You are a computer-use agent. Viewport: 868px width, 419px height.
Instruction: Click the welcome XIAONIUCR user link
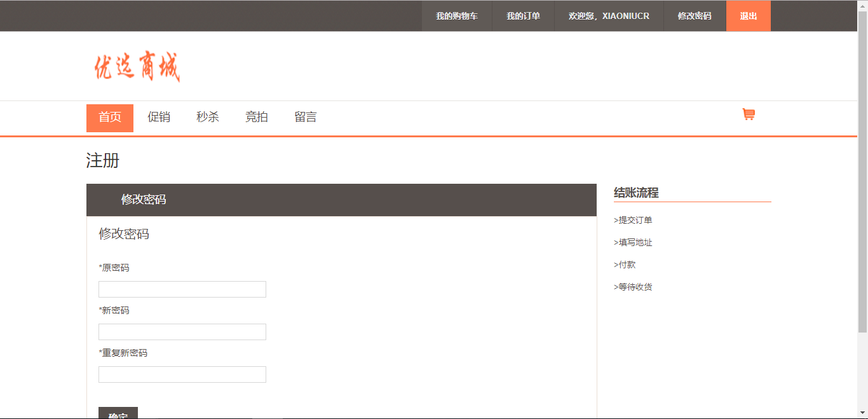click(609, 16)
